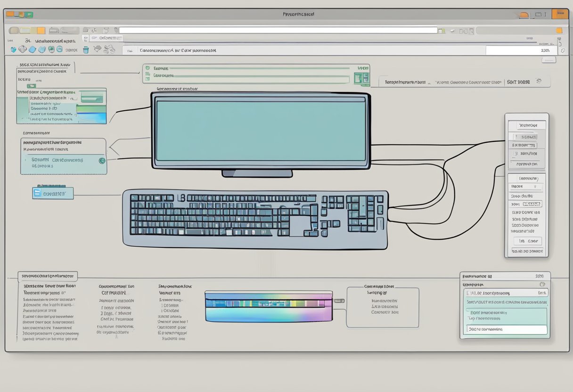This screenshot has width=573, height=392.
Task: Click the bottom button in the lower right side panel
Action: (x=527, y=251)
